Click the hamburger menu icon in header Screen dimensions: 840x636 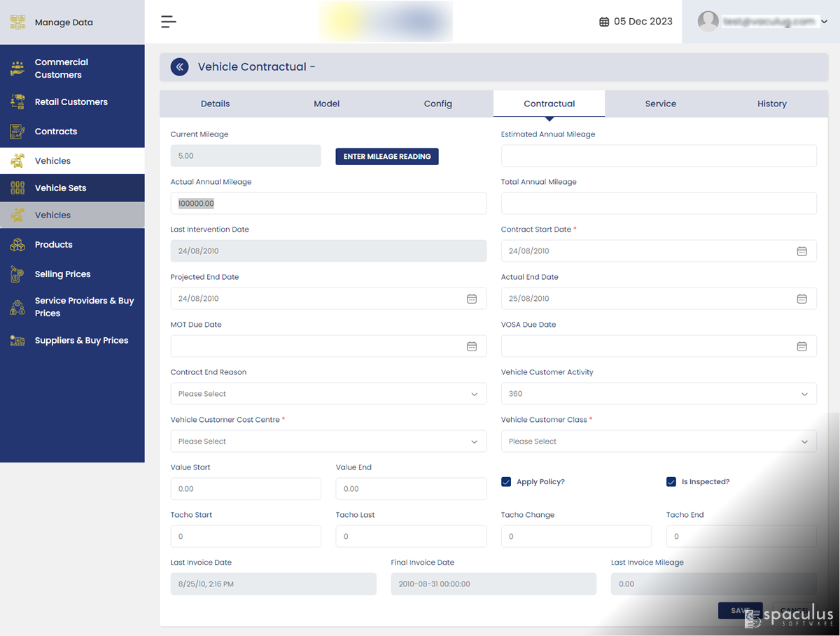[x=168, y=22]
